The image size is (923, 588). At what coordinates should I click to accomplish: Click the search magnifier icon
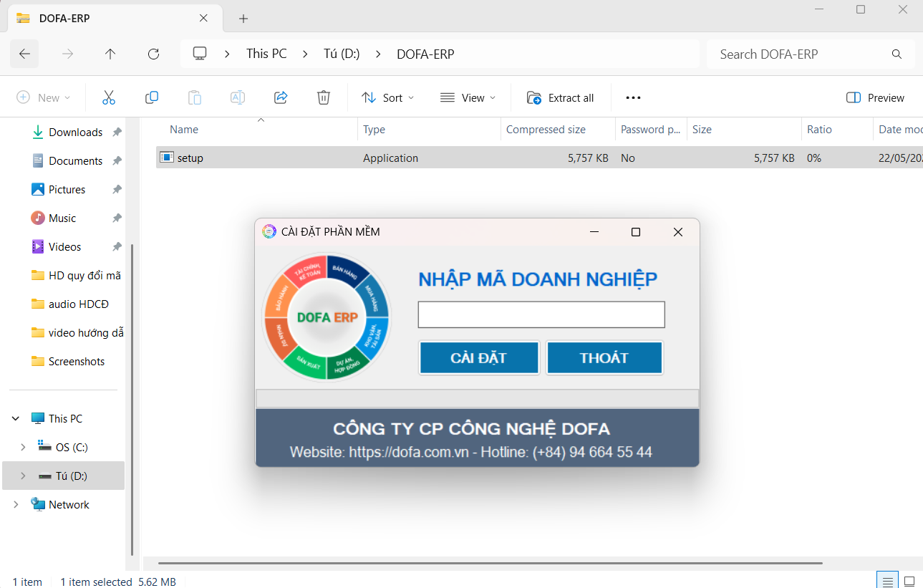point(897,54)
